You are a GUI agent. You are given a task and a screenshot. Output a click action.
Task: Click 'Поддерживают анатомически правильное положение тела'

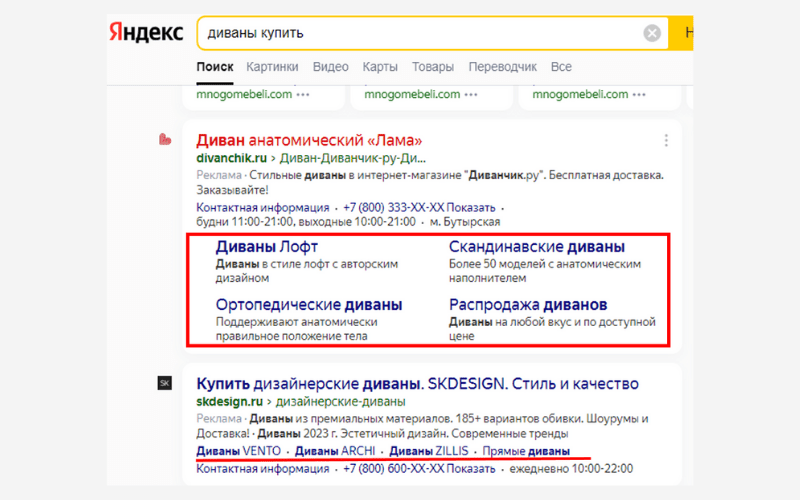click(296, 329)
